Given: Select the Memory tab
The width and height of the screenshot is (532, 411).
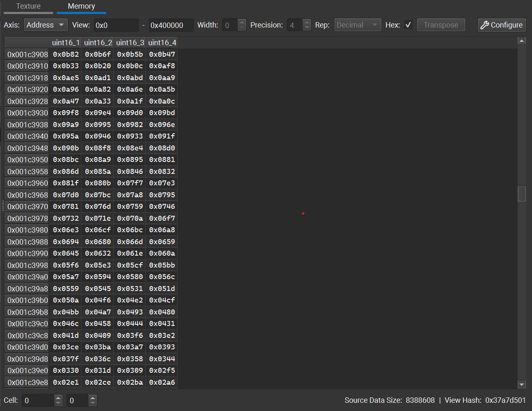Looking at the screenshot, I should point(81,6).
